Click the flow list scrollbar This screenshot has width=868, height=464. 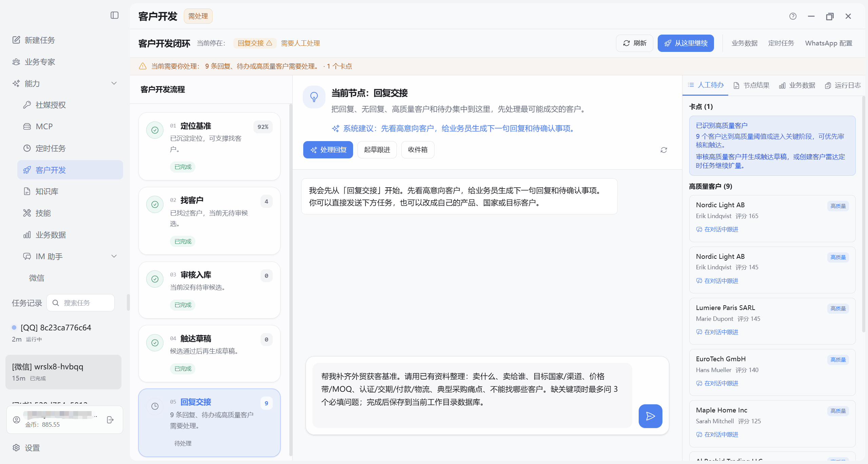tap(290, 280)
